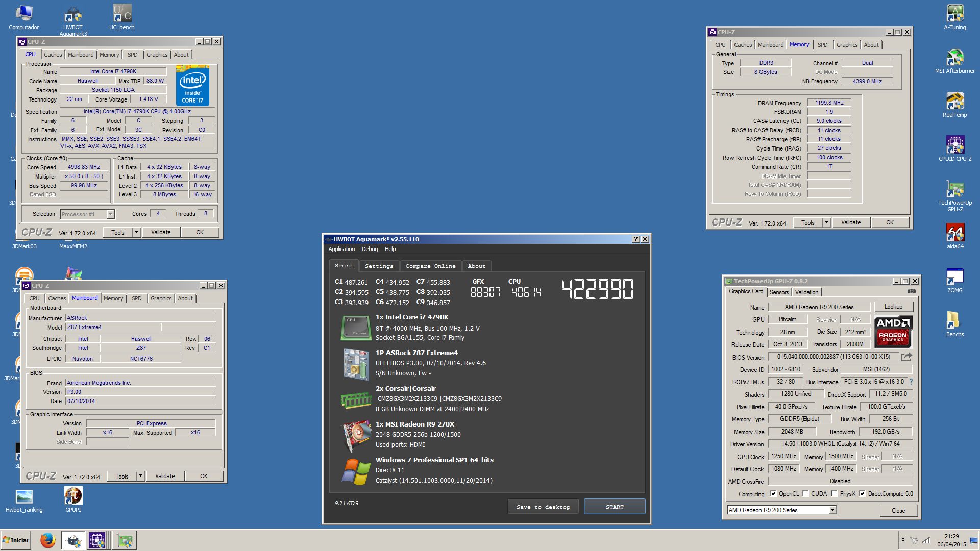The image size is (980, 551).
Task: Switch to Caches tab in CPU-Z CPU window
Action: tap(53, 55)
